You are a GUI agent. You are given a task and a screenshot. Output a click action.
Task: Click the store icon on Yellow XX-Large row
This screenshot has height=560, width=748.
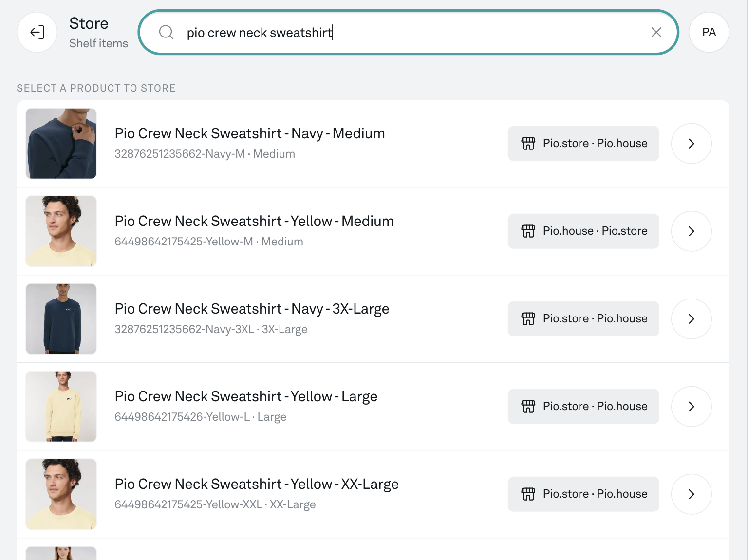pyautogui.click(x=528, y=494)
